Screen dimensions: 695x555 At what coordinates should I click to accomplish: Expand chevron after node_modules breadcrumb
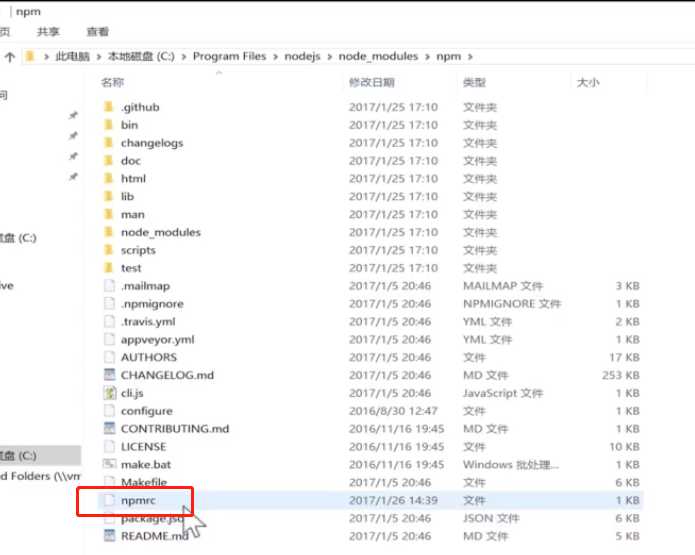(427, 57)
